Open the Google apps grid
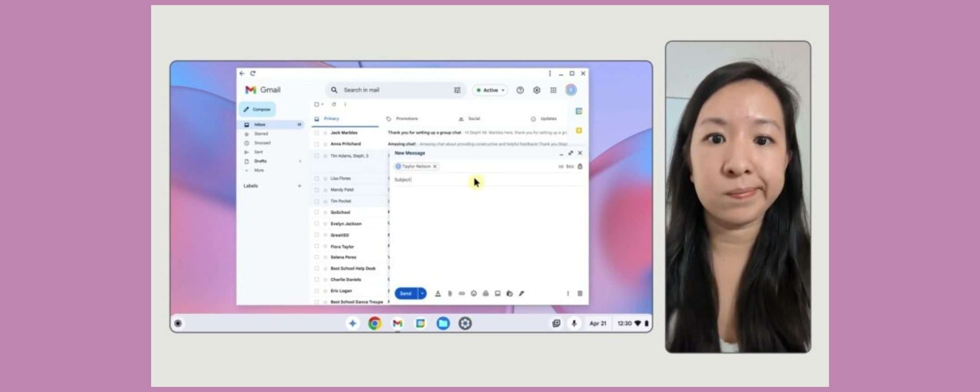 (x=553, y=90)
